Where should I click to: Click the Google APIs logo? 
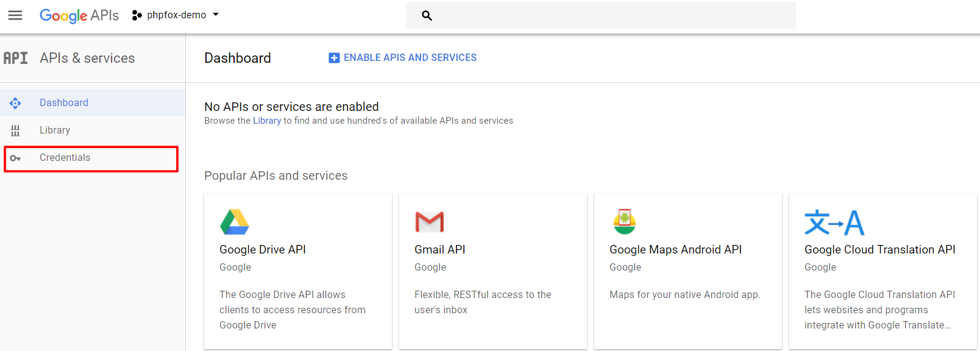point(79,15)
